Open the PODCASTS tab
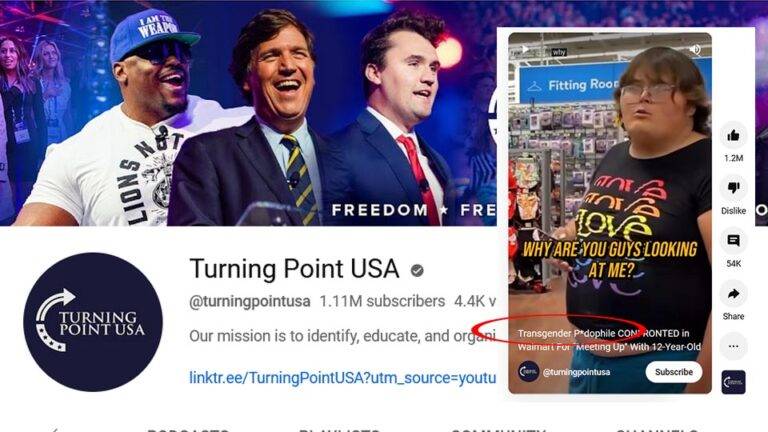 tap(188, 430)
